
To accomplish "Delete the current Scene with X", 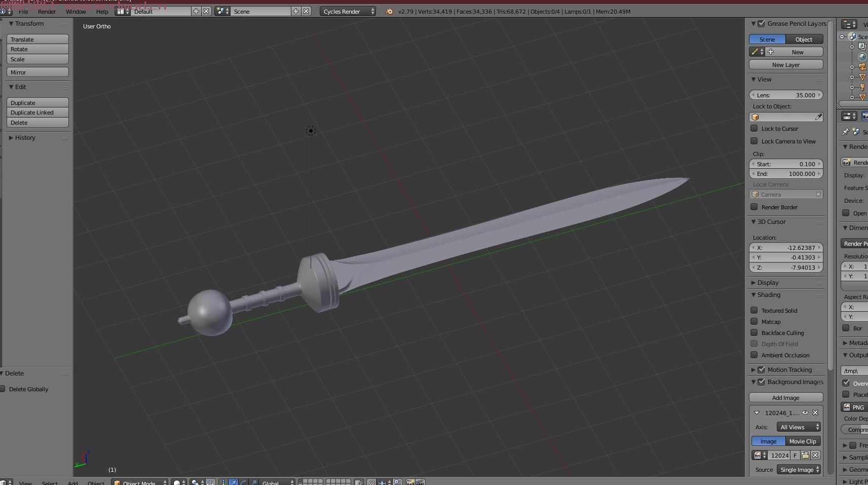I will pyautogui.click(x=306, y=11).
